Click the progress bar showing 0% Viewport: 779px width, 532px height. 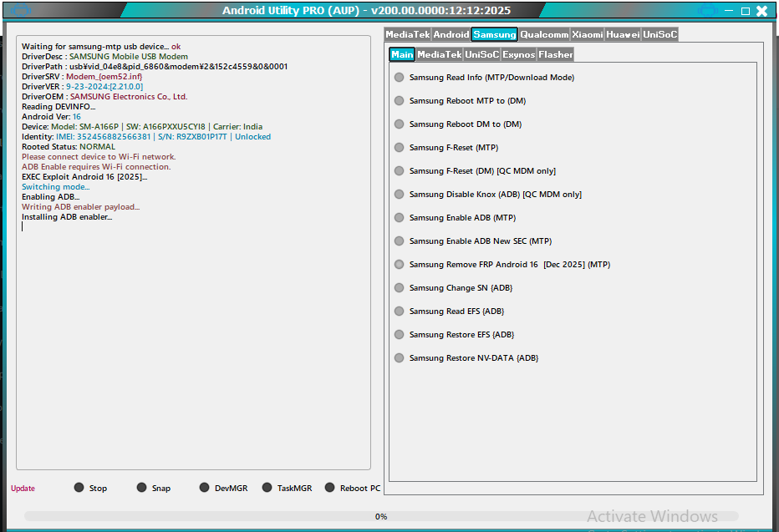tap(381, 516)
